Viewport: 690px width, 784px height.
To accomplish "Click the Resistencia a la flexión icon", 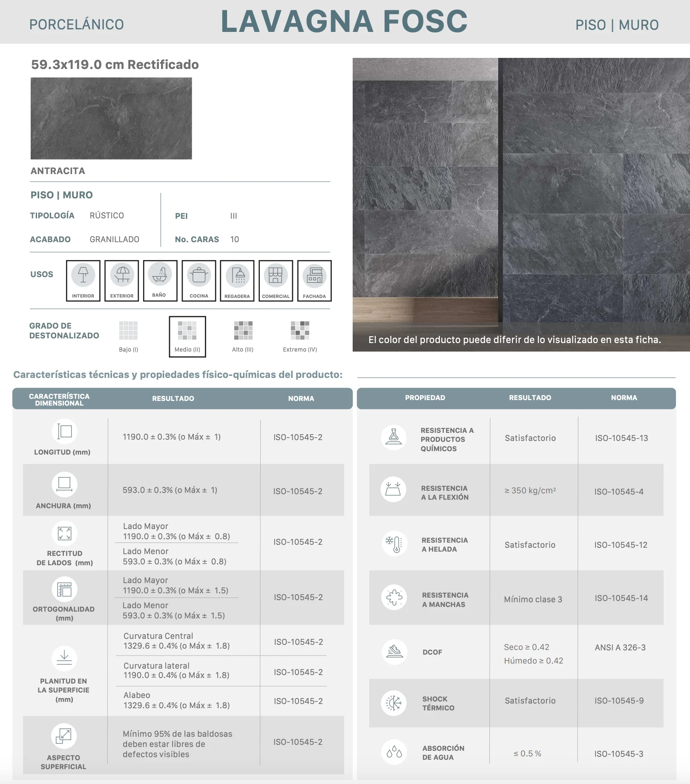I will (393, 489).
